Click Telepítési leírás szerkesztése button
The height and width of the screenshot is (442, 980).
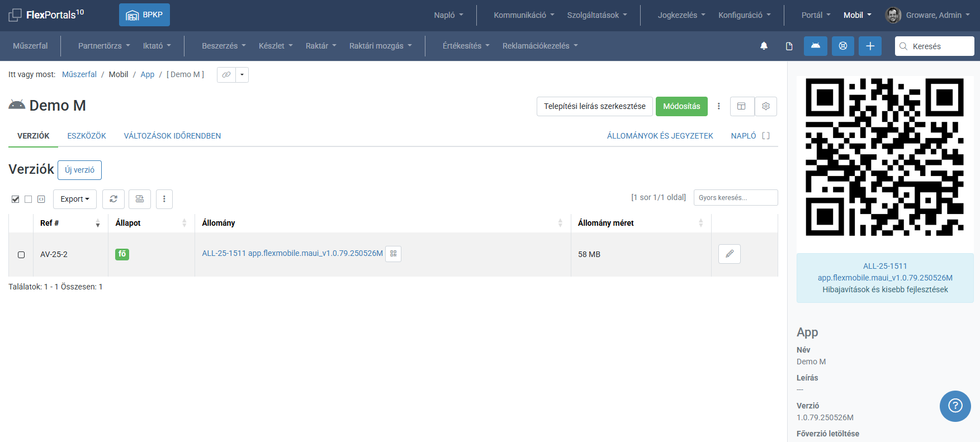click(x=595, y=106)
